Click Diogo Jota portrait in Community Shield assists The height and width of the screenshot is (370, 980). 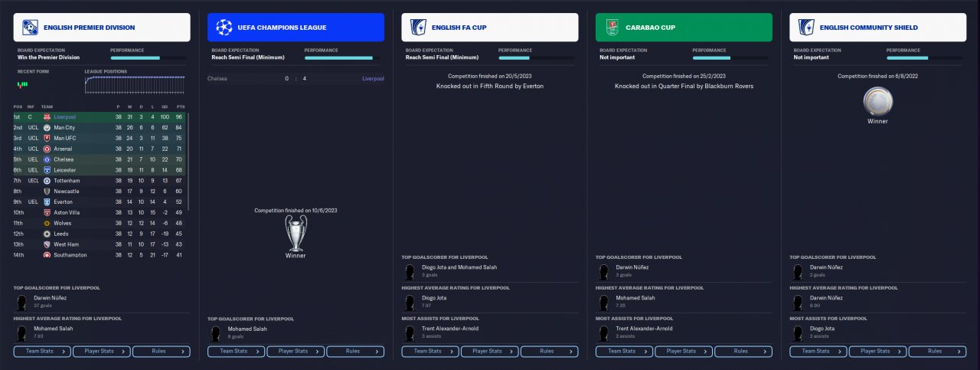pos(799,332)
